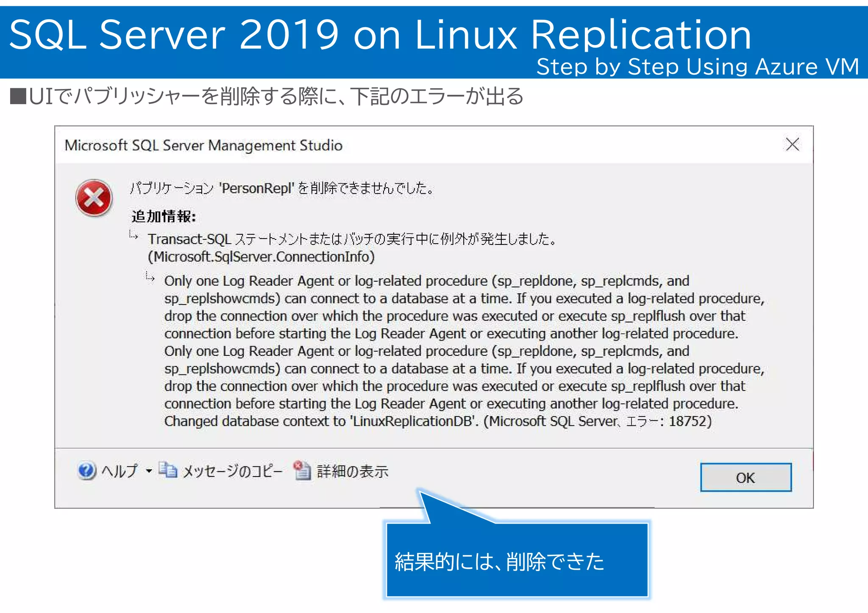Click the 結果的には、削除できた callout

coord(517,560)
